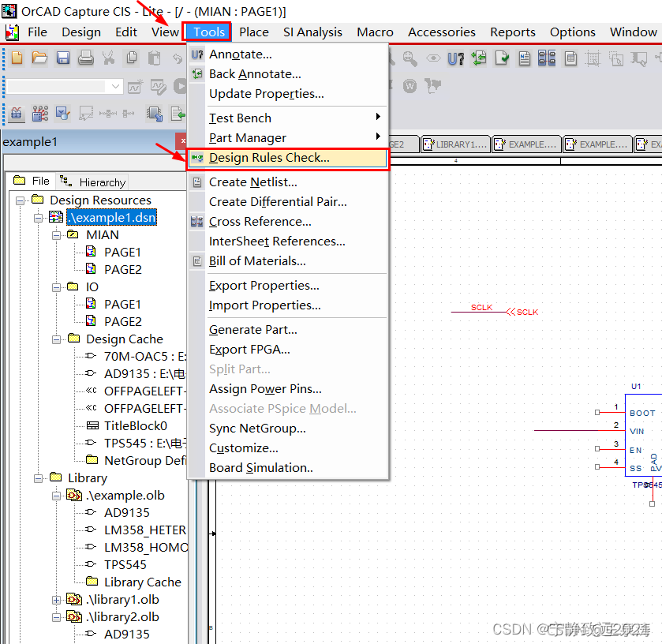Viewport: 662px width, 644px height.
Task: Collapse the Design Cache folder node
Action: (57, 339)
